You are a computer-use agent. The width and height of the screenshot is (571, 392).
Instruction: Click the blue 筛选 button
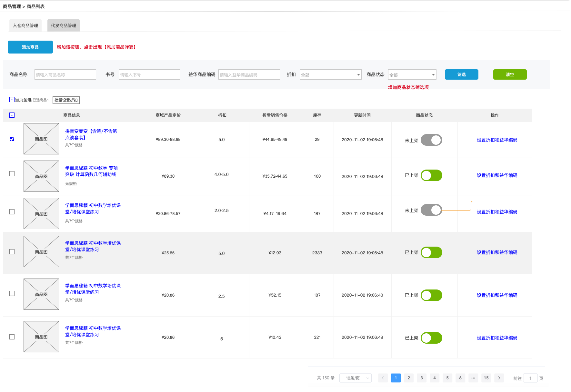click(462, 74)
